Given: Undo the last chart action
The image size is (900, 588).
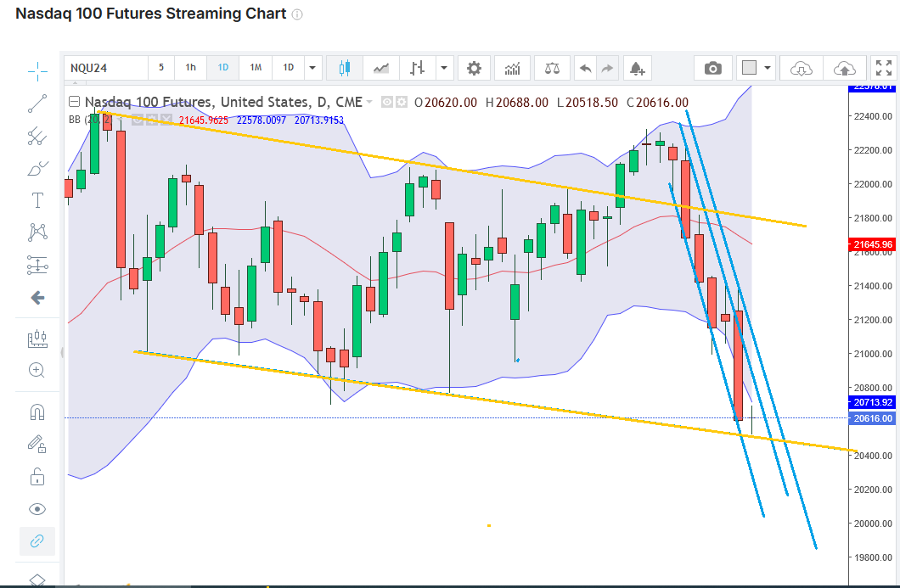Looking at the screenshot, I should click(x=586, y=68).
